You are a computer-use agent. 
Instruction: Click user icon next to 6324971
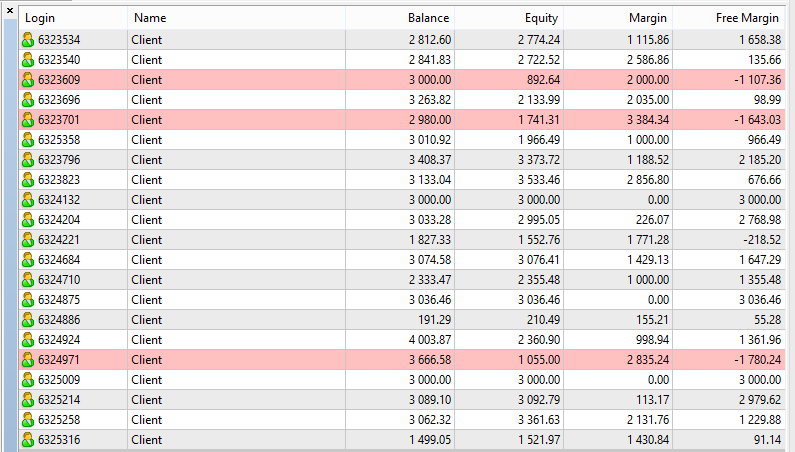[x=28, y=360]
